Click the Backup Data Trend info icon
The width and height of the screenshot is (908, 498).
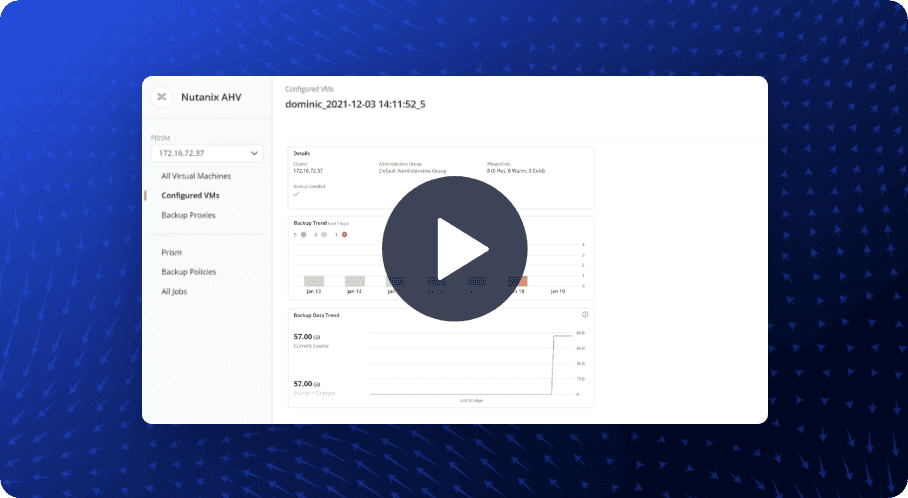click(x=585, y=315)
